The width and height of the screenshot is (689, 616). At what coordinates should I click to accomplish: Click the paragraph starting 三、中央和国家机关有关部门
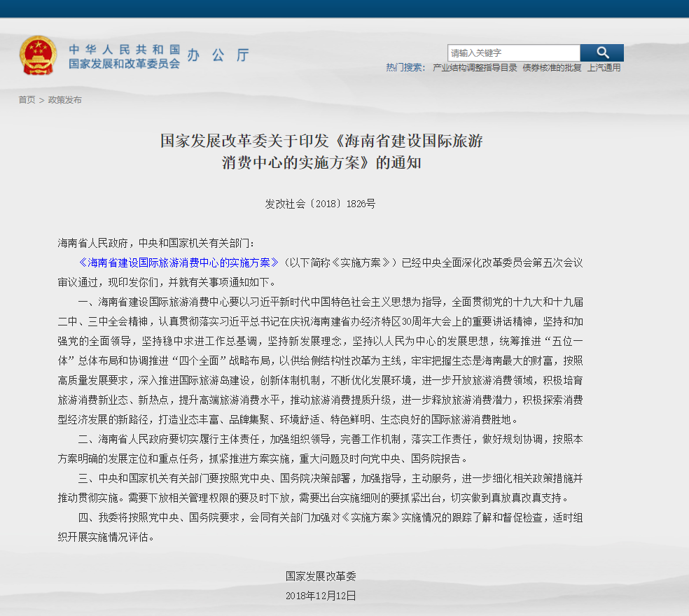(x=320, y=488)
